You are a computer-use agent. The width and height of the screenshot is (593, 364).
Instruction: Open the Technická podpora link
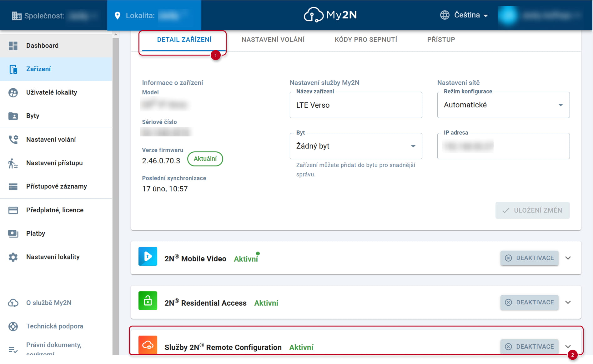[56, 326]
